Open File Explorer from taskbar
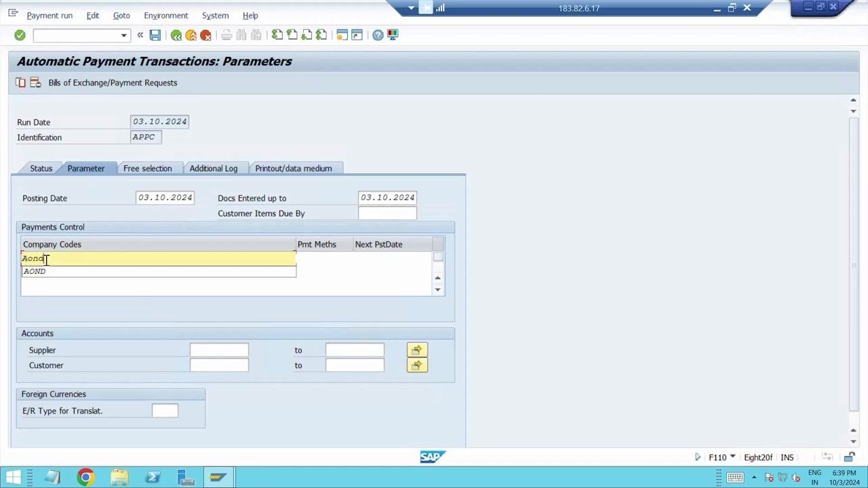The height and width of the screenshot is (488, 868). 119,477
